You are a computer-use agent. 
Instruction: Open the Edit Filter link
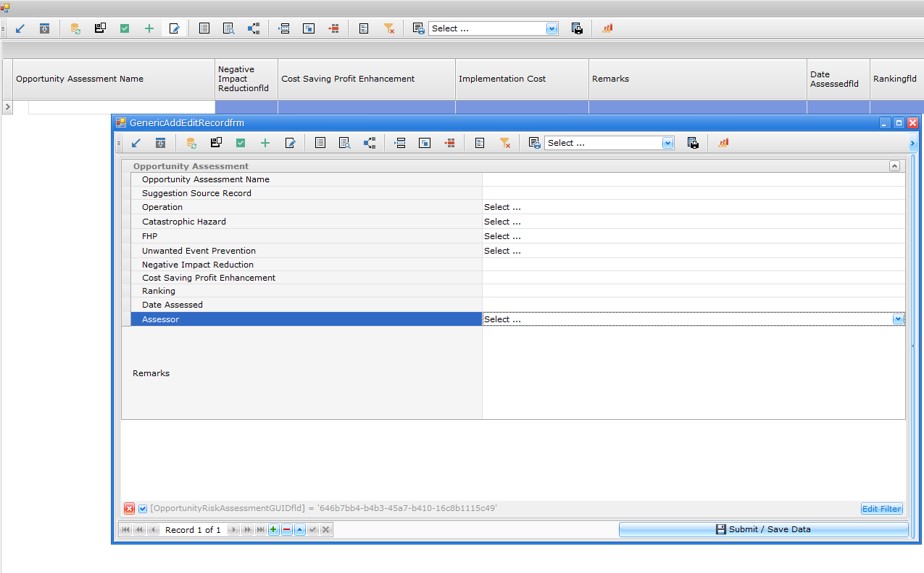(881, 509)
